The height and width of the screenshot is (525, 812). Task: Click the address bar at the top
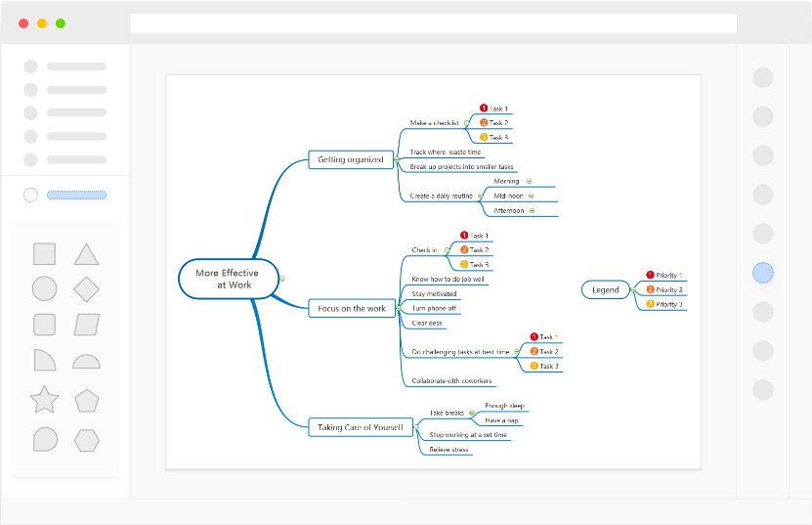click(433, 23)
